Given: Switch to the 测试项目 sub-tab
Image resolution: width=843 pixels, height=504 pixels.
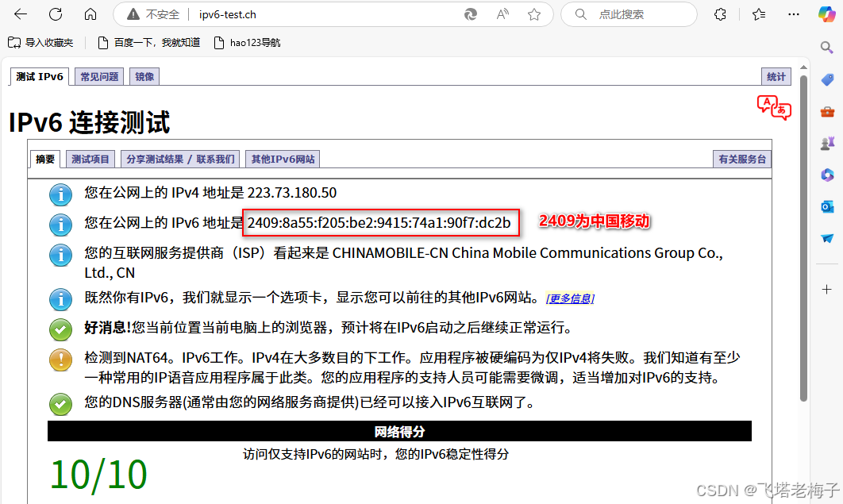Looking at the screenshot, I should [90, 159].
